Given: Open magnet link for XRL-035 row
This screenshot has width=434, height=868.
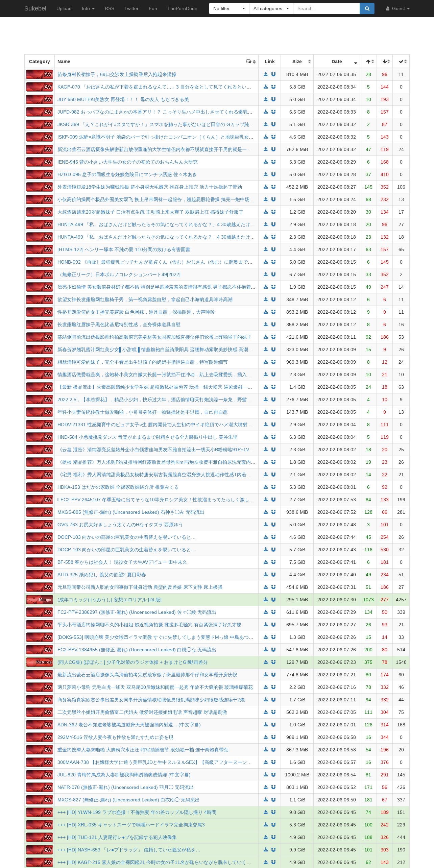Looking at the screenshot, I should click(273, 825).
